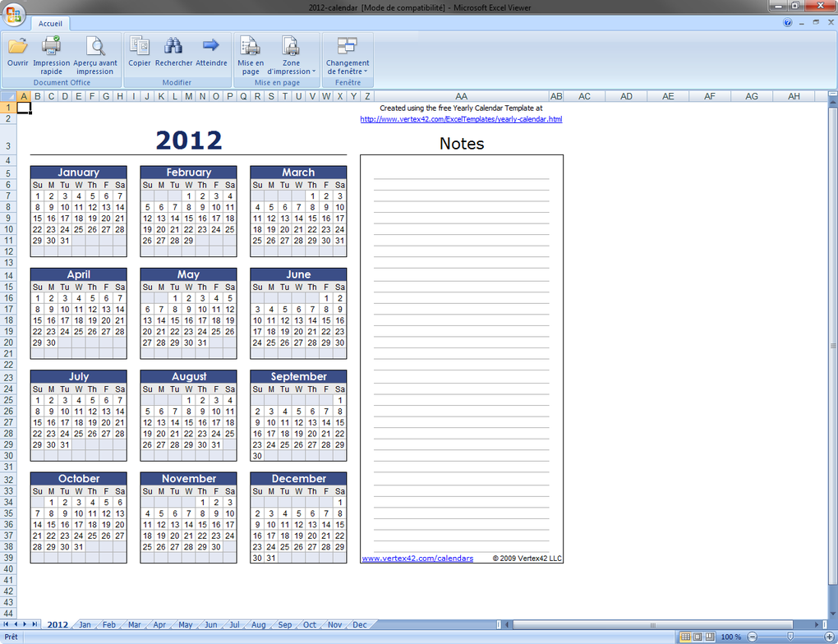Viewport: 838px width, 644px height.
Task: Select the Accueil ribbon tab
Action: [x=50, y=24]
